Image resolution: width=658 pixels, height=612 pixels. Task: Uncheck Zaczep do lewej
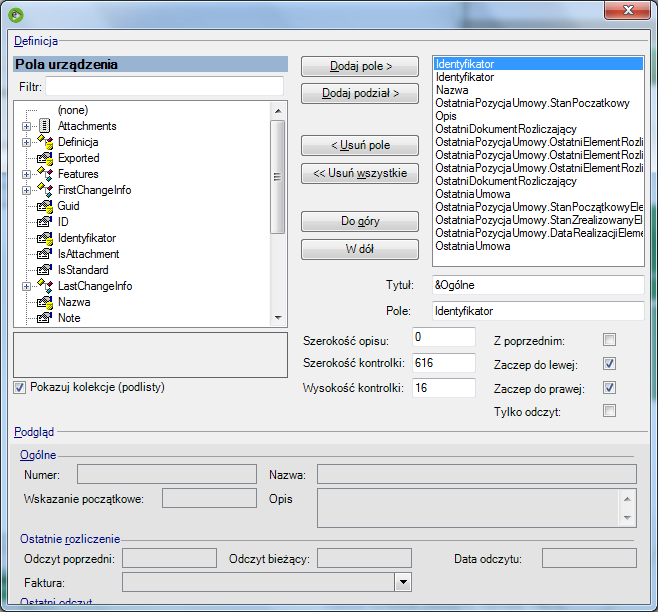(x=609, y=364)
